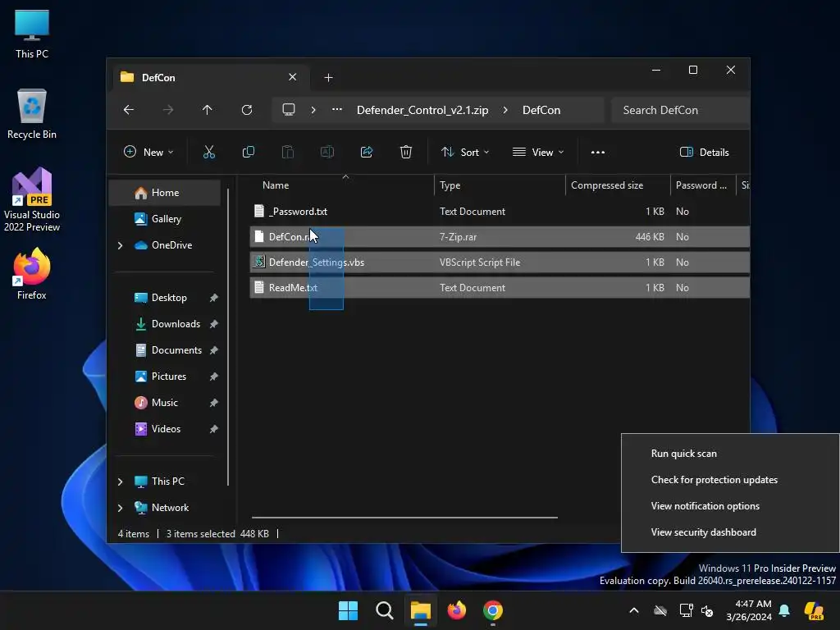
Task: Select Firefox desktop shortcut
Action: 32,274
